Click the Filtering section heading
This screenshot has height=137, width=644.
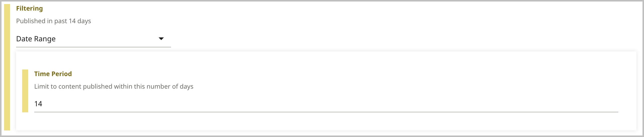29,8
